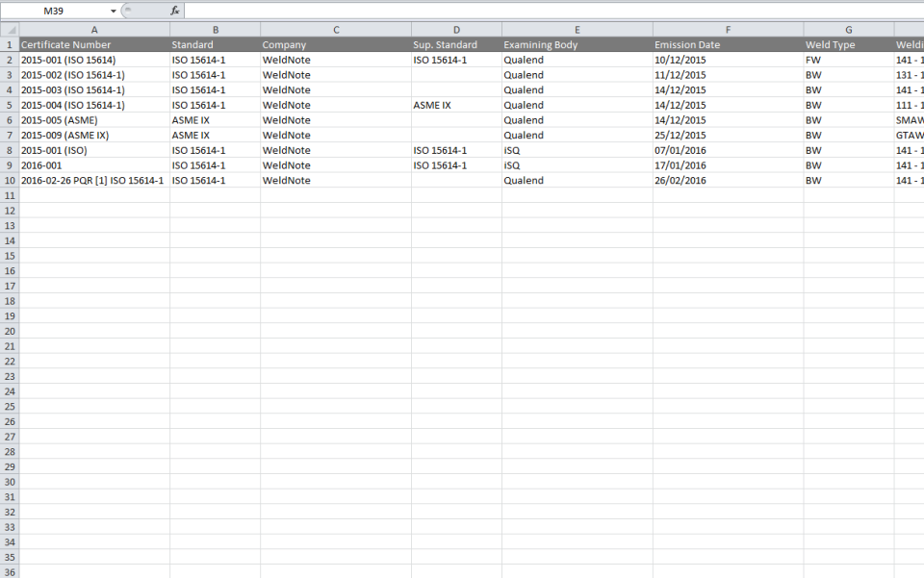Viewport: 924px width, 578px height.
Task: Click 'WeldNote' company cell in row 7
Action: click(336, 135)
